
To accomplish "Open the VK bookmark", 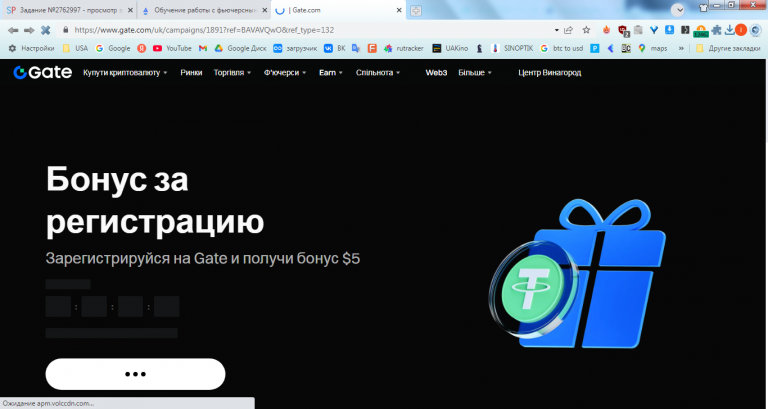I will (x=335, y=48).
